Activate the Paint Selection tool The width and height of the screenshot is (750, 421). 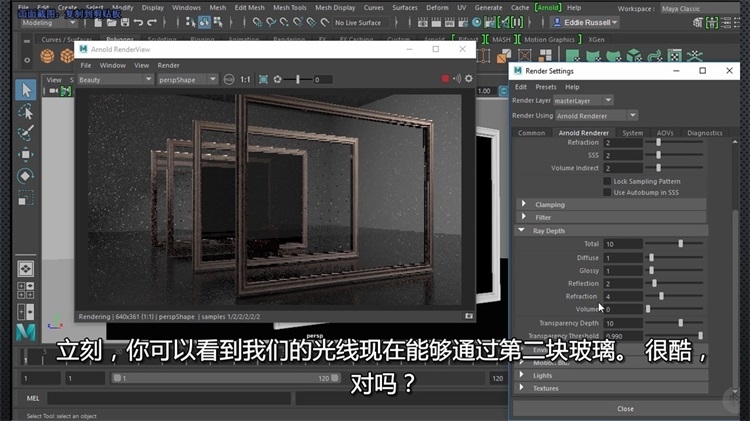pos(26,133)
